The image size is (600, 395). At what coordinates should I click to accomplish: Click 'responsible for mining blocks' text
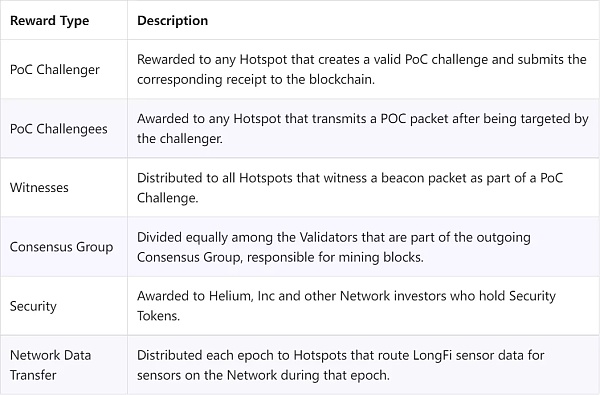tap(335, 257)
